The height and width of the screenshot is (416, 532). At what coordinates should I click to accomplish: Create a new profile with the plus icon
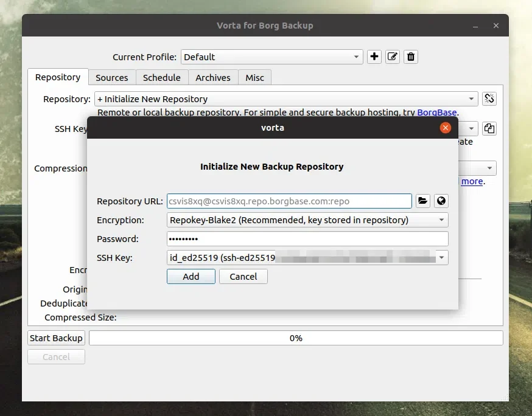(374, 57)
